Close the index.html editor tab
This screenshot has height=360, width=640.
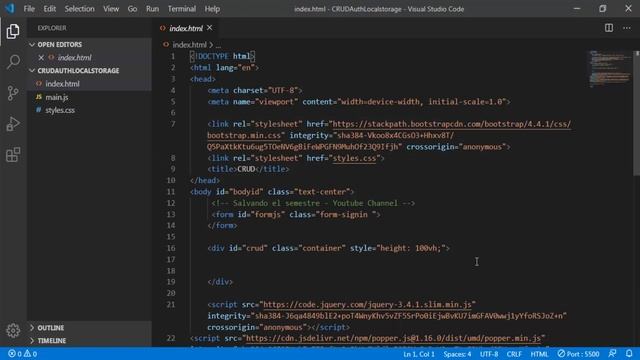click(x=209, y=28)
